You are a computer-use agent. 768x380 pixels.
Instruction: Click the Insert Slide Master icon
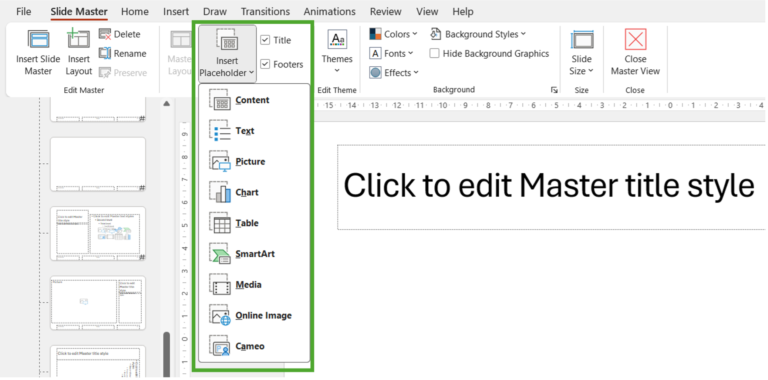[38, 39]
